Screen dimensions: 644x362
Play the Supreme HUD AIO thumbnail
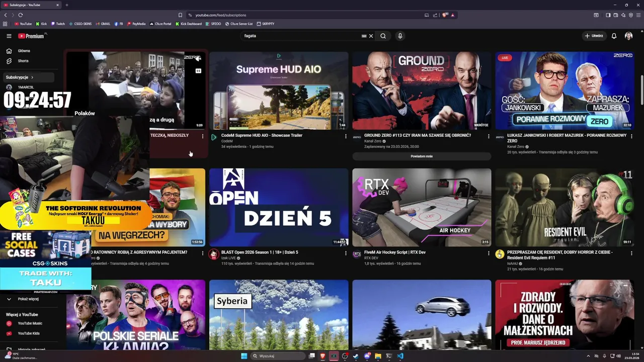(279, 90)
